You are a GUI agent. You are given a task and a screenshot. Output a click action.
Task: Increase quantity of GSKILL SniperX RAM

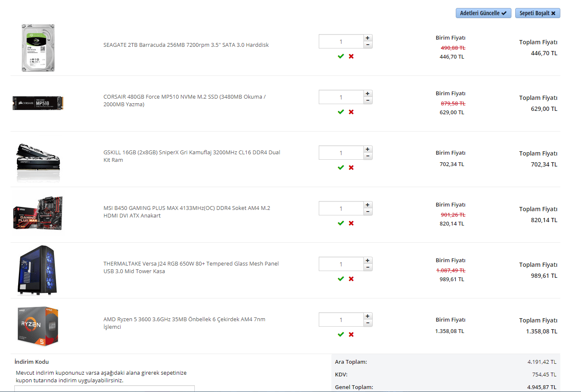(368, 149)
